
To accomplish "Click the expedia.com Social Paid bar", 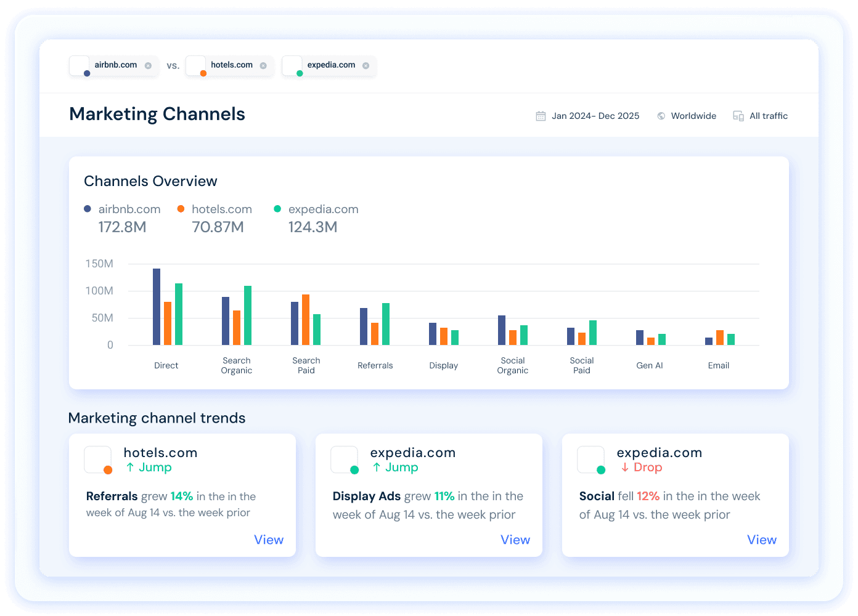I will [593, 333].
